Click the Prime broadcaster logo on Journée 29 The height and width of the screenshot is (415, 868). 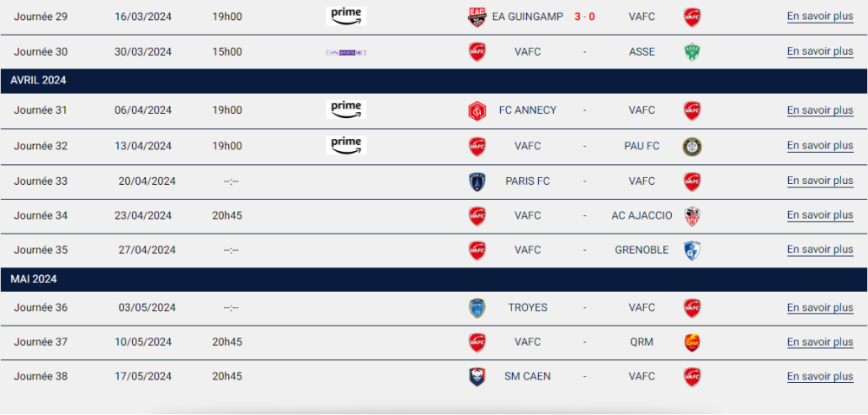[x=346, y=16]
